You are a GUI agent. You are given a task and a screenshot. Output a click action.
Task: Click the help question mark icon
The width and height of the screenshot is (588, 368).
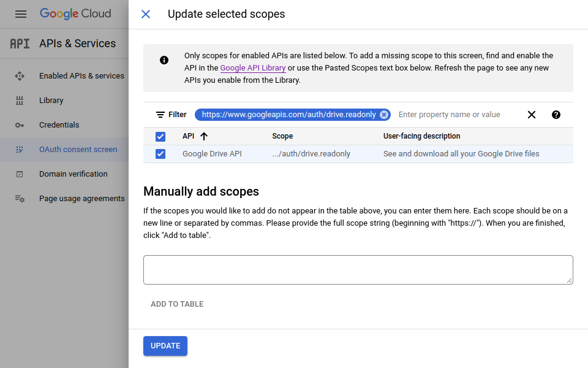[556, 114]
